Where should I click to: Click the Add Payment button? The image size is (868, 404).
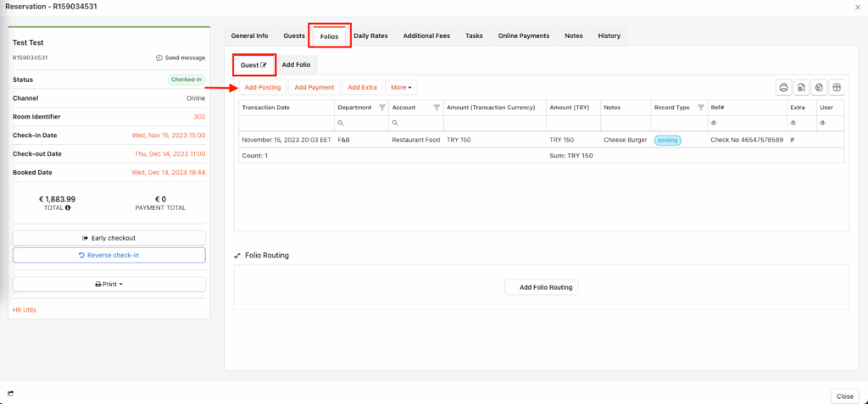tap(314, 87)
